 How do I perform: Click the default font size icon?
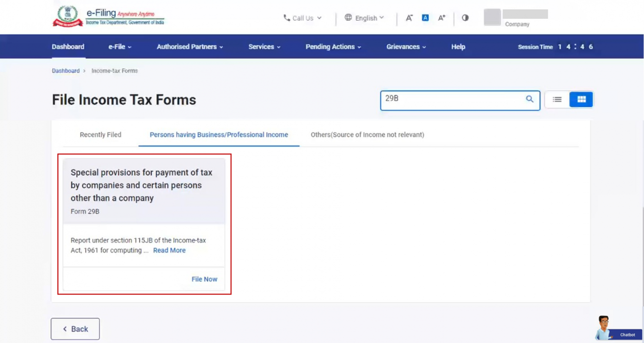(x=425, y=17)
